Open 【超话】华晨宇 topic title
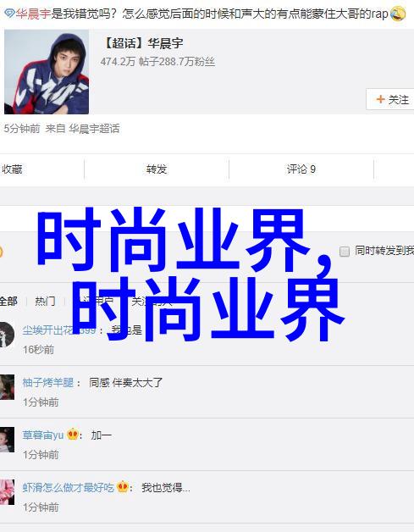 tap(143, 43)
